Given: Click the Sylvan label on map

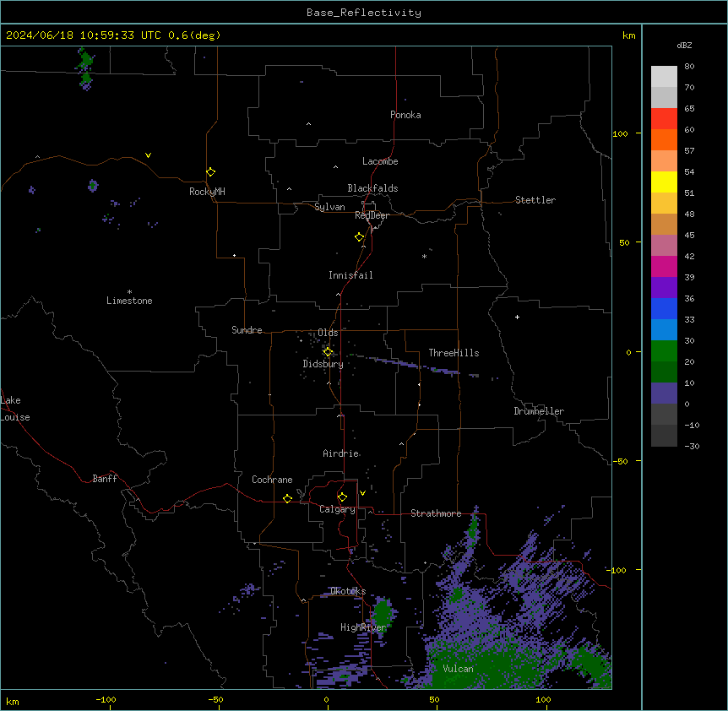Looking at the screenshot, I should (329, 207).
